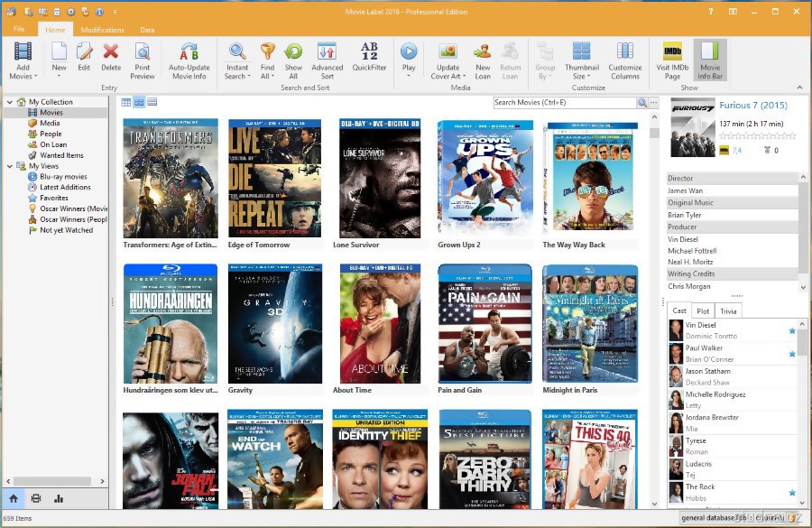This screenshot has width=812, height=528.
Task: Click the Add Movies toolbar icon
Action: point(23,52)
